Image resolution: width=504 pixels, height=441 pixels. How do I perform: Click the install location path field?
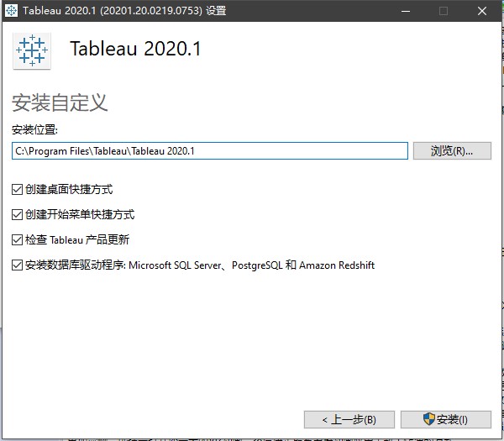(x=210, y=150)
